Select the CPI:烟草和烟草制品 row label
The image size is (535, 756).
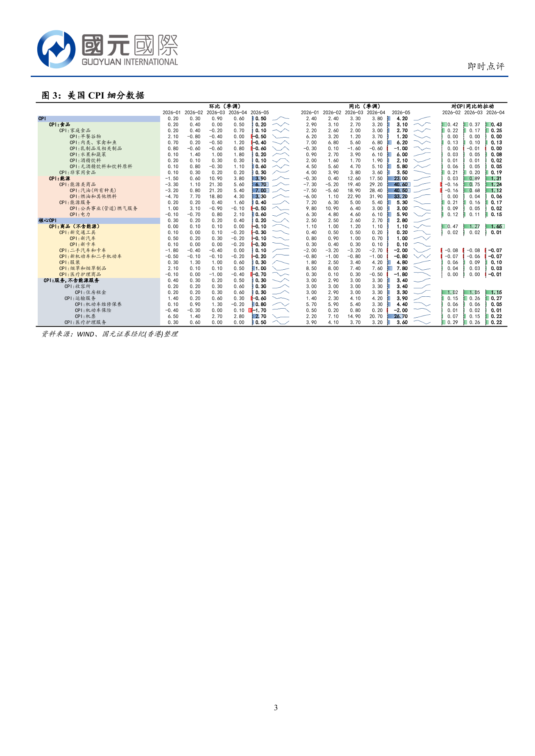coord(82,269)
